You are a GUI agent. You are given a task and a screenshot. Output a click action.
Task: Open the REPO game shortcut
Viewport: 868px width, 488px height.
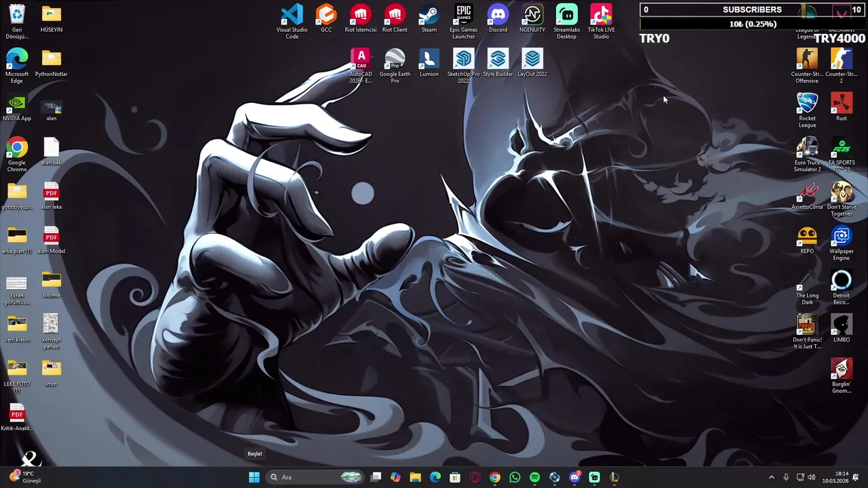[x=807, y=241]
